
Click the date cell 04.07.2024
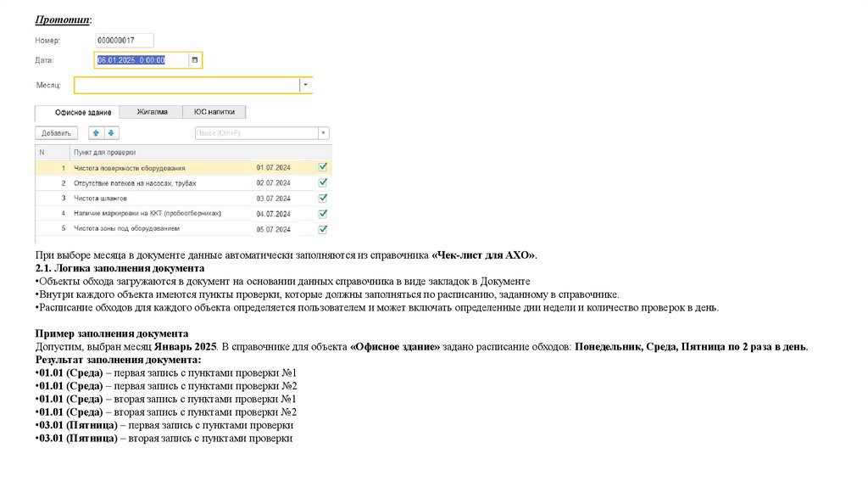274,214
